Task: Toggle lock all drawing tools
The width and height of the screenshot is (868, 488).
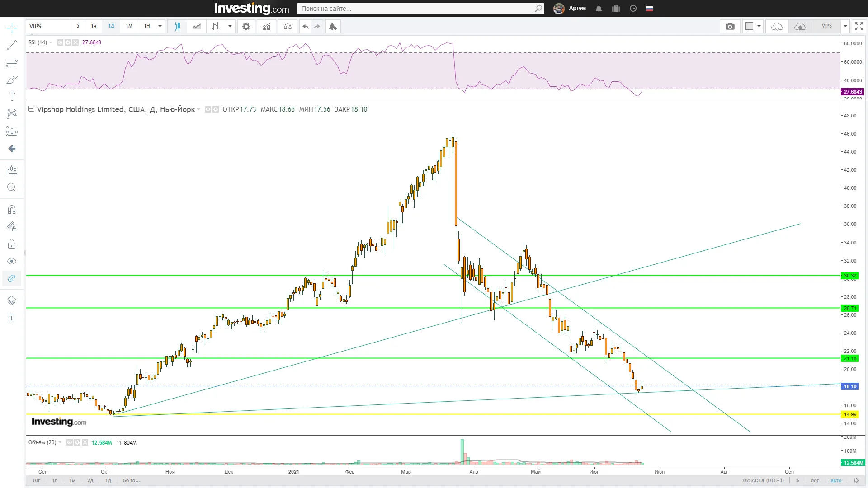Action: pos(12,244)
